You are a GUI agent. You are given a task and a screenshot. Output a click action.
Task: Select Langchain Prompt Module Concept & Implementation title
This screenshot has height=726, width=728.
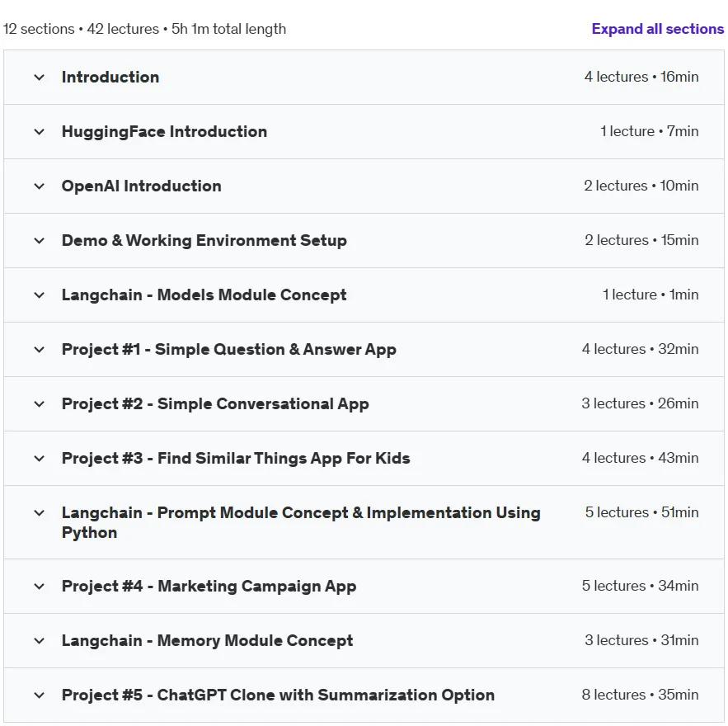[301, 522]
